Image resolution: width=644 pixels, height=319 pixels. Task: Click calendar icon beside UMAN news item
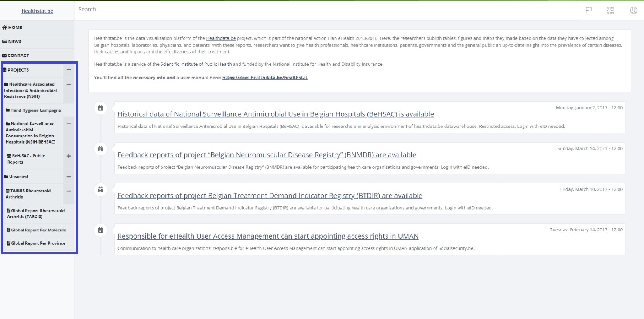click(100, 230)
